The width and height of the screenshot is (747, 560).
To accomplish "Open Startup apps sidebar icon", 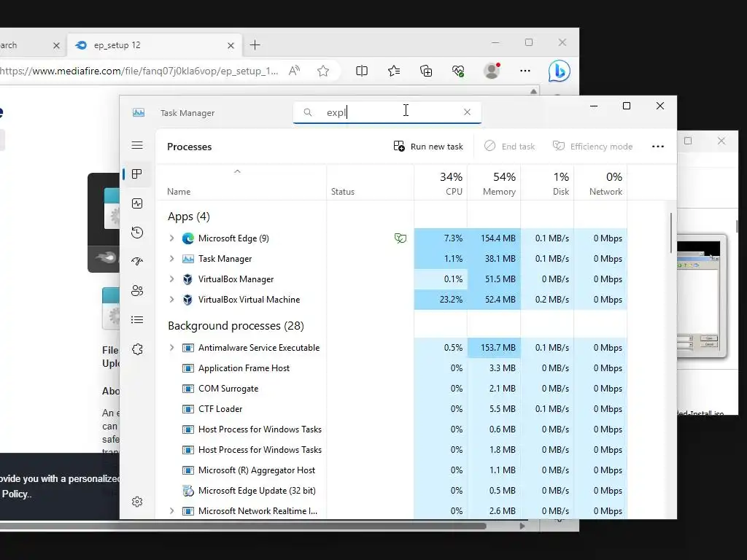I will [x=137, y=262].
